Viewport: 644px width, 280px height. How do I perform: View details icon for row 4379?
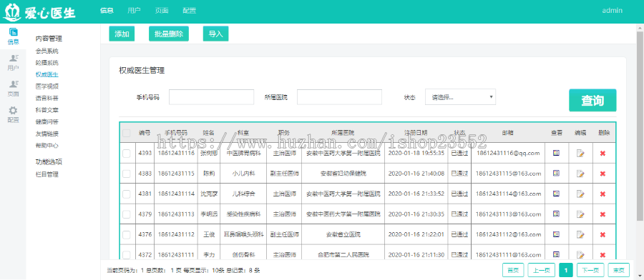tap(556, 214)
